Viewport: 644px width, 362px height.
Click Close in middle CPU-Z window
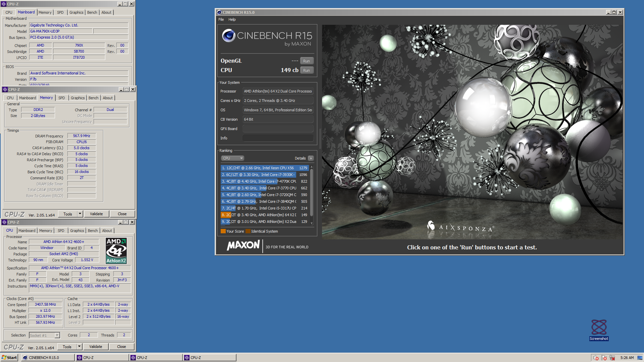pos(122,214)
